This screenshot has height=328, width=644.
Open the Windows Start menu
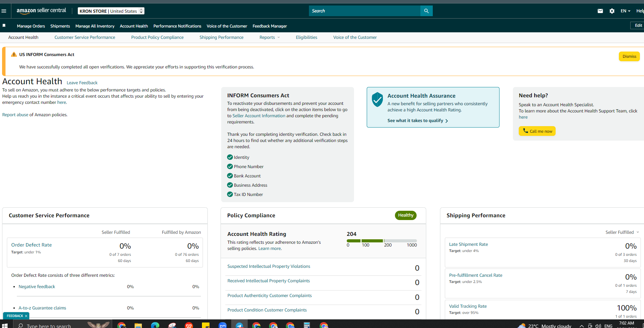point(5,325)
